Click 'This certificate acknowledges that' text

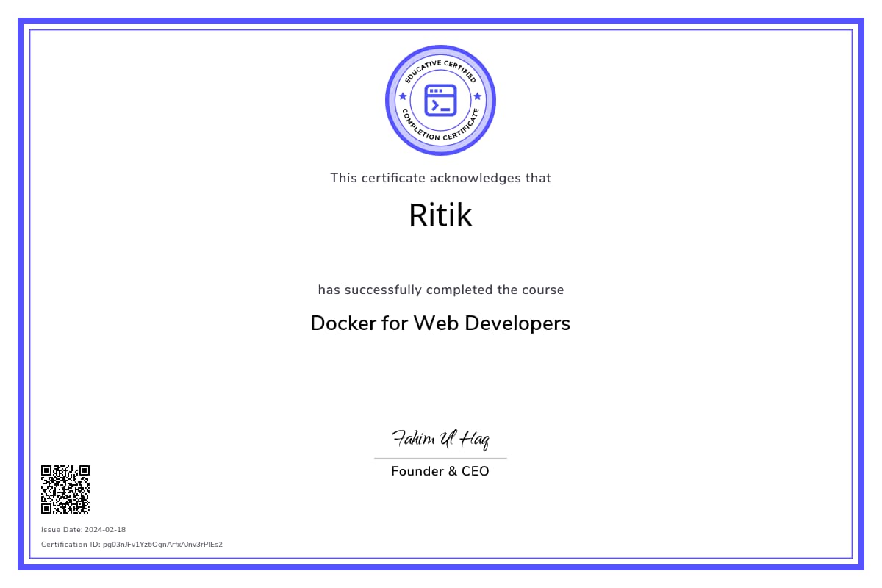(x=440, y=178)
